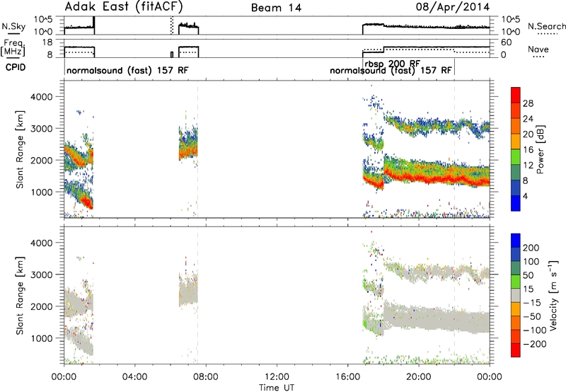Click the 'Velocity [m s-1]' colorbar label
The image size is (566, 392).
pyautogui.click(x=553, y=295)
